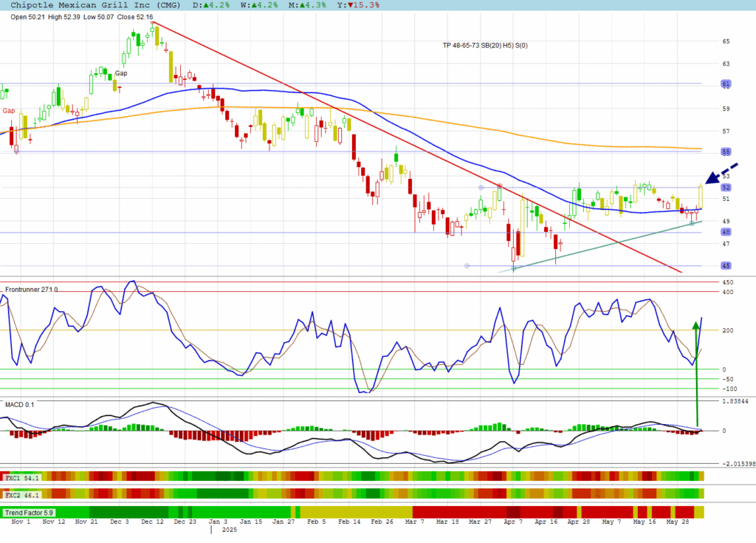Select the yearly change Y:15.3% value
This screenshot has width=756, height=543.
[358, 5]
